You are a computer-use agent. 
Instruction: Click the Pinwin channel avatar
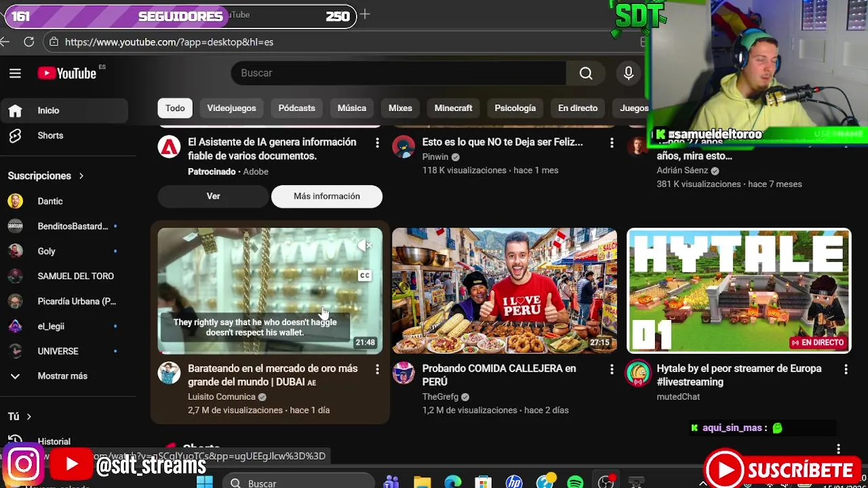coord(403,146)
